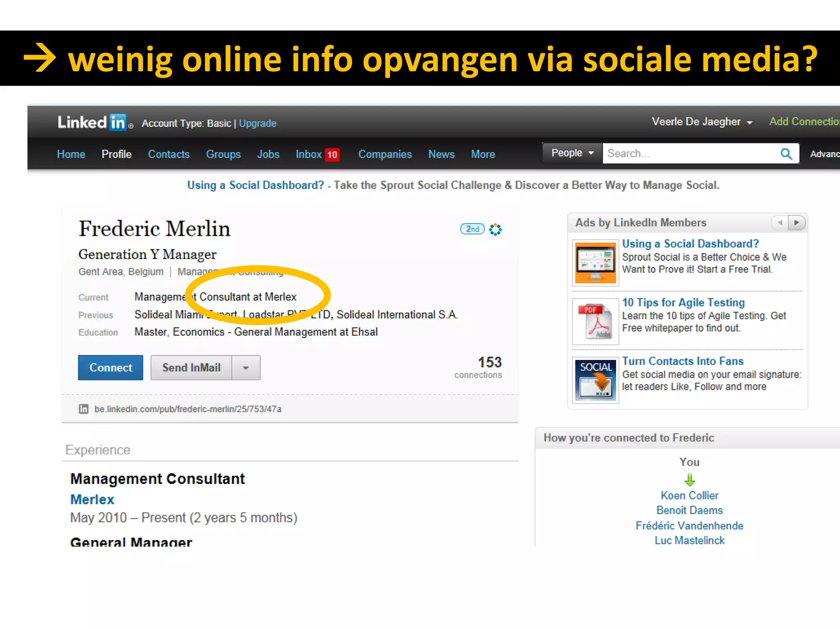This screenshot has height=630, width=840.
Task: Click the Connect button
Action: (x=111, y=367)
